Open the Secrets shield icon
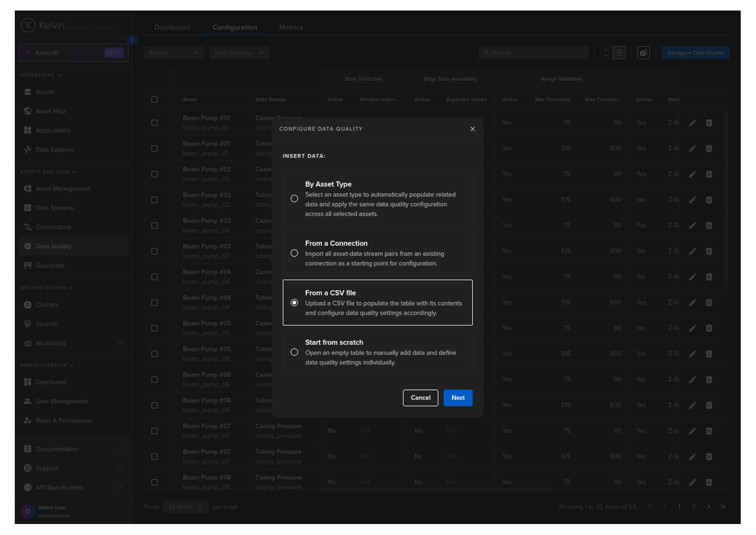Image resolution: width=756 pixels, height=535 pixels. [x=28, y=324]
